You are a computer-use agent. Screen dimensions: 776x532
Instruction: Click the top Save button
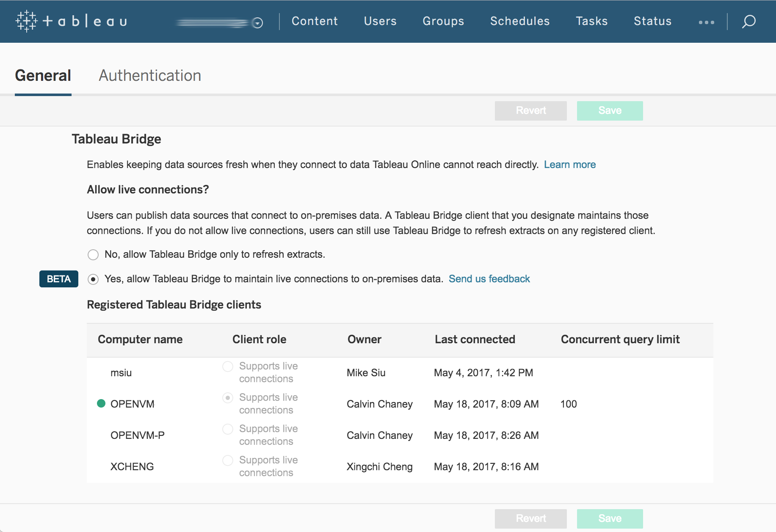point(610,110)
